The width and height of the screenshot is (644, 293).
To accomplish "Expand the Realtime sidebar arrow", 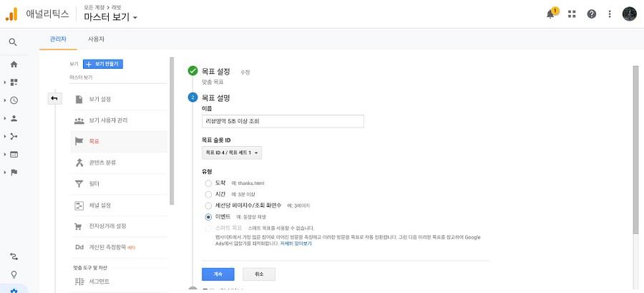I will 4,100.
